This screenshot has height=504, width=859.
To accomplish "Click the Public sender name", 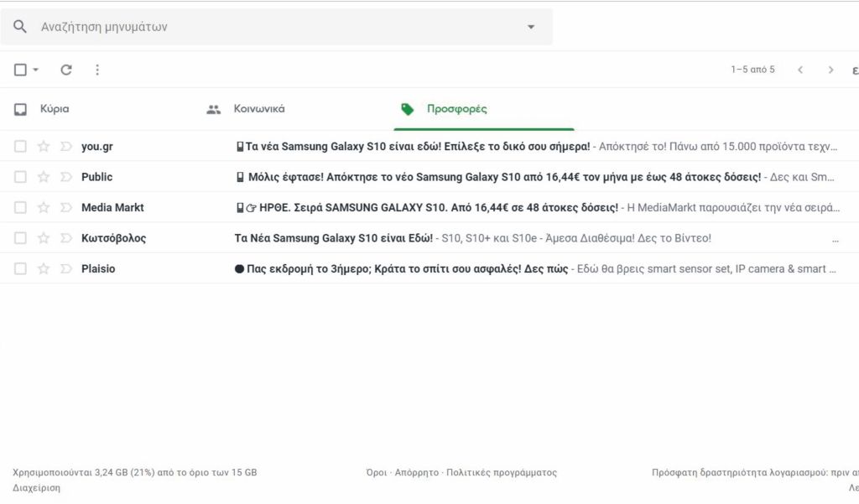I will (x=97, y=177).
